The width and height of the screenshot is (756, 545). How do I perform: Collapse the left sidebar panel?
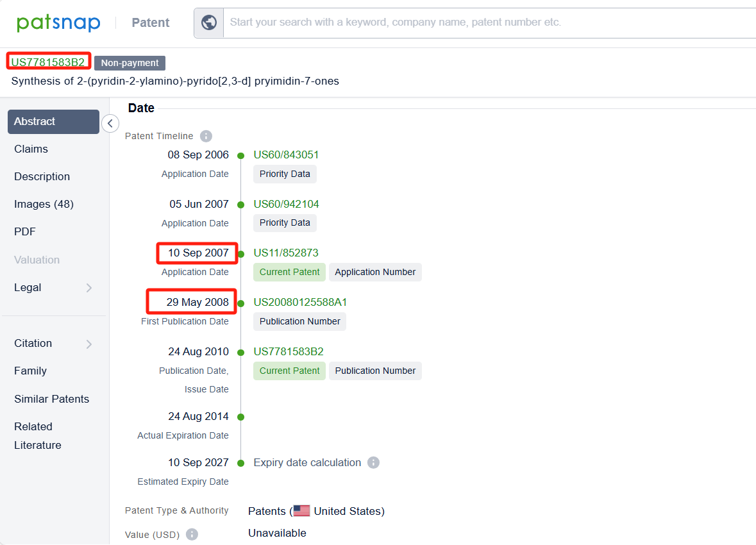[x=110, y=123]
